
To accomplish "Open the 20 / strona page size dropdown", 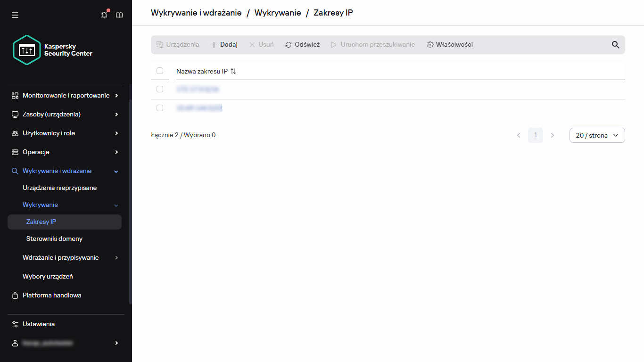I will point(597,135).
